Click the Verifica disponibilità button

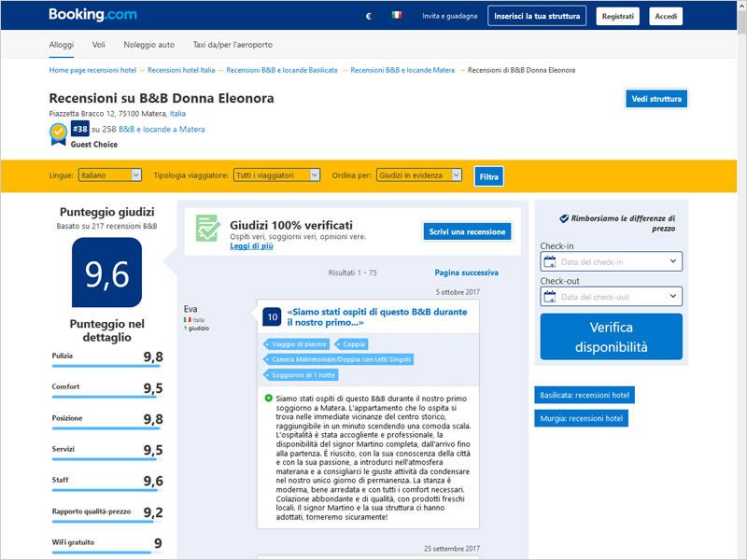coord(612,337)
